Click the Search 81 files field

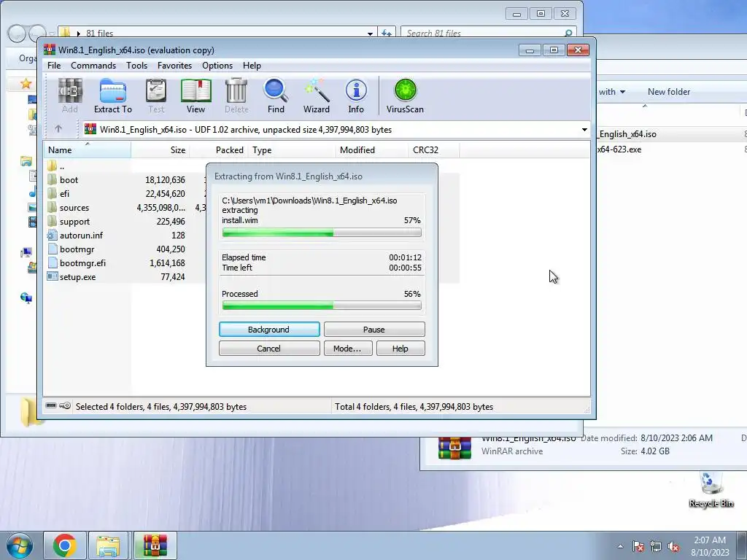(x=488, y=34)
